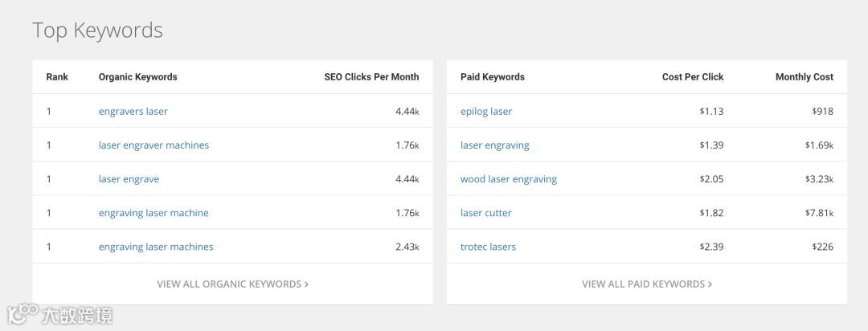Image resolution: width=868 pixels, height=331 pixels.
Task: Open the 'engraving laser machines' keyword link
Action: (156, 247)
